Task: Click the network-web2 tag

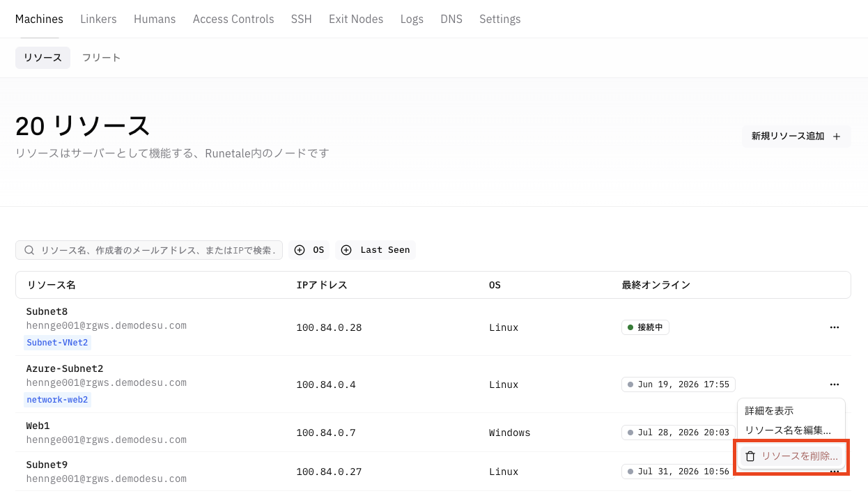Action: pos(58,400)
